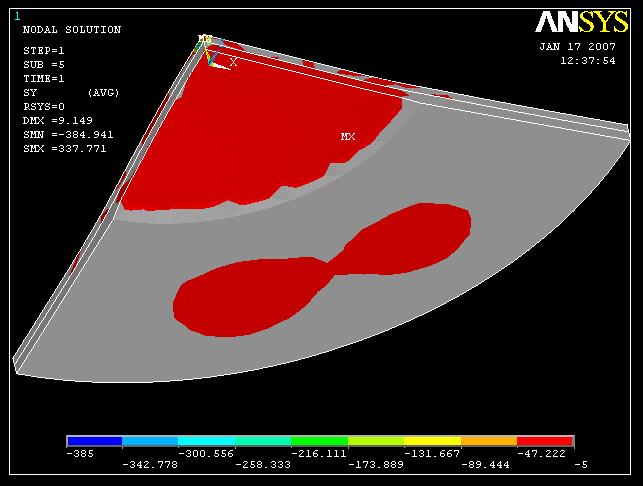The image size is (643, 486).
Task: Click the SMN =-384.941 value
Action: 68,135
